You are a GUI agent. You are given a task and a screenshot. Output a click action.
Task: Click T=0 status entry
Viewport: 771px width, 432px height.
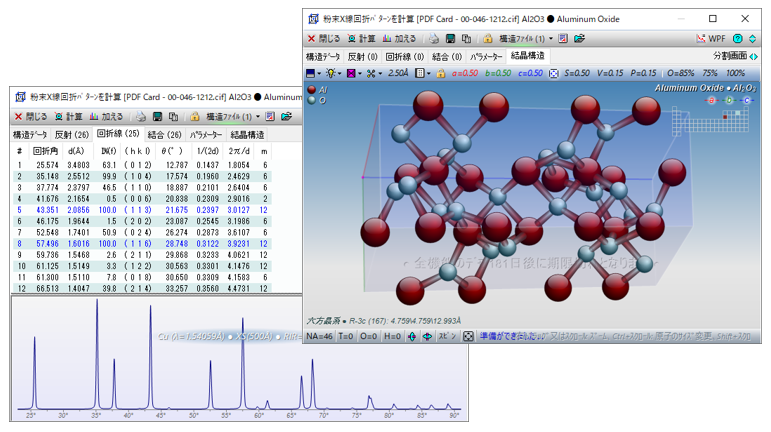point(346,336)
